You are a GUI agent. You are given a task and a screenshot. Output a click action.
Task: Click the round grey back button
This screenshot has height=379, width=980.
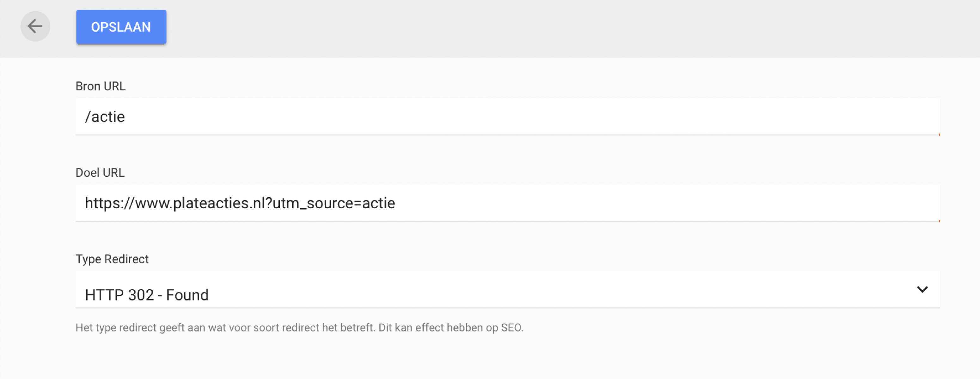(x=35, y=26)
